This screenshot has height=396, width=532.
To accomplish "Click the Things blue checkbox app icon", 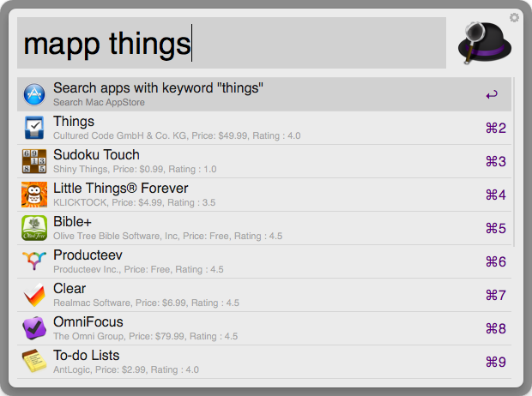I will [34, 128].
